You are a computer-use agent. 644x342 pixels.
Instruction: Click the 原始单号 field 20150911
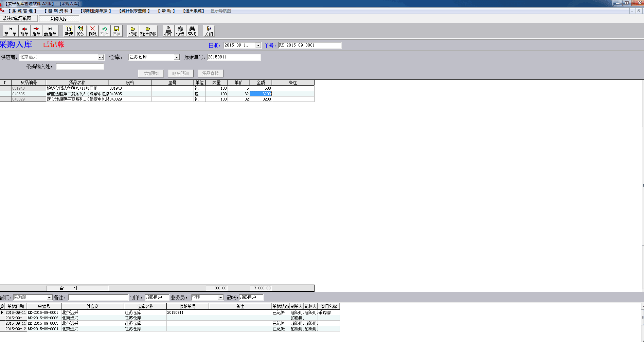click(x=234, y=57)
